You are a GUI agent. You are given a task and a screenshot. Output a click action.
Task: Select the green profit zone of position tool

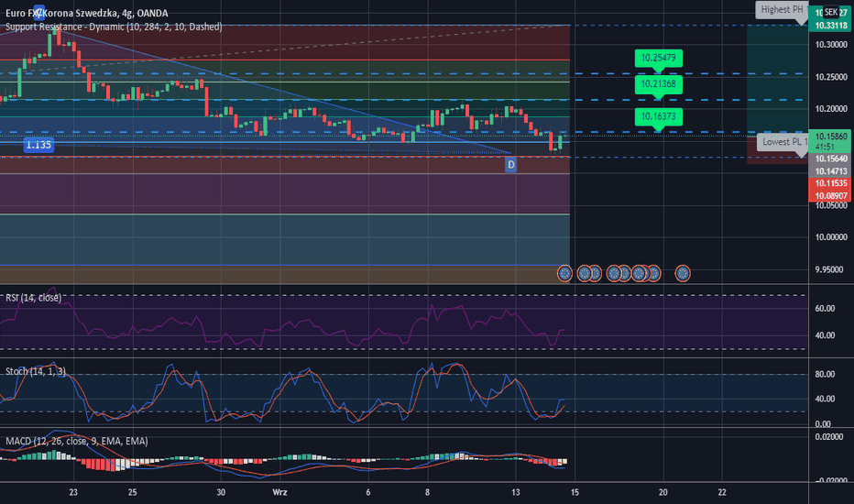pyautogui.click(x=777, y=79)
